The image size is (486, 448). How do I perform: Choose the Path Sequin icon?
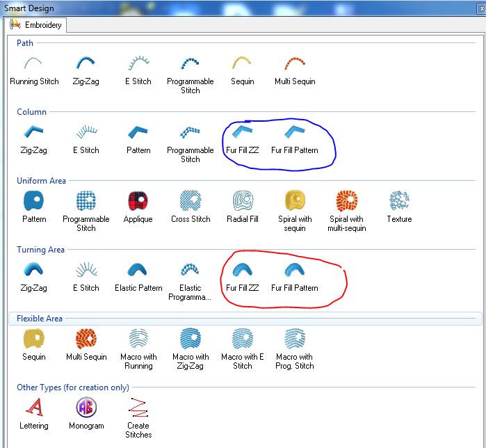click(242, 63)
